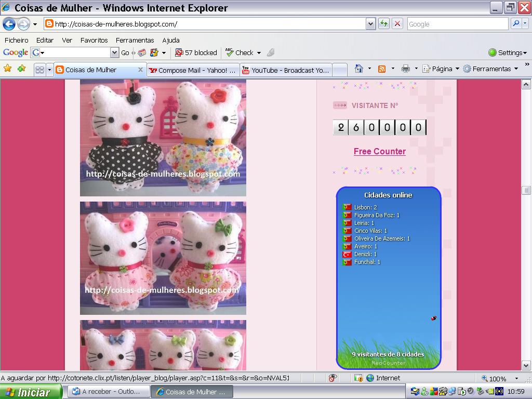This screenshot has width=532, height=399.
Task: Change the 100% zoom level
Action: pos(500,378)
